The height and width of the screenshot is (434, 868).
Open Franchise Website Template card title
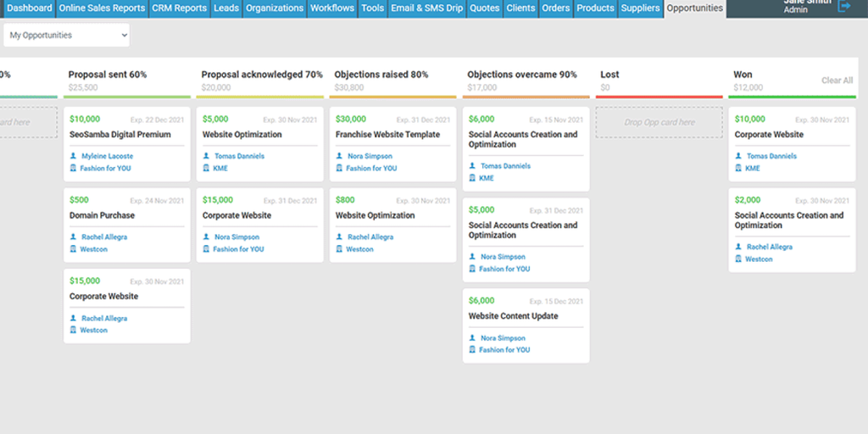click(387, 135)
